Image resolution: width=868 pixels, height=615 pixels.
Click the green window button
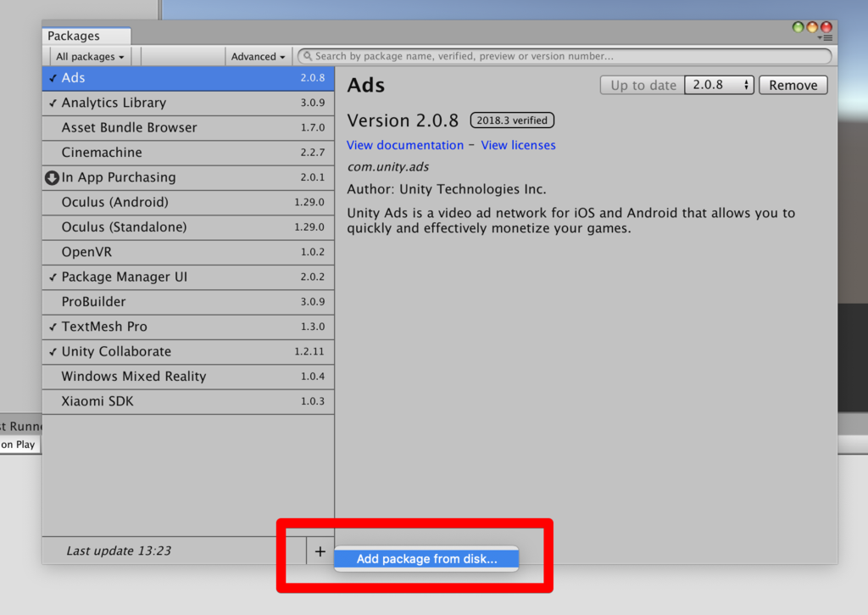(798, 27)
